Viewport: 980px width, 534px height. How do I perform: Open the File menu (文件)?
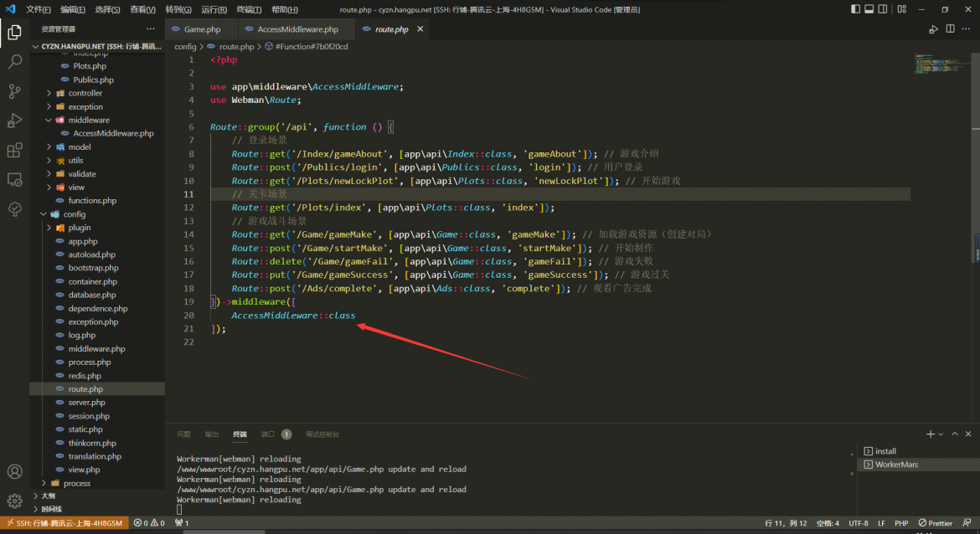click(39, 9)
